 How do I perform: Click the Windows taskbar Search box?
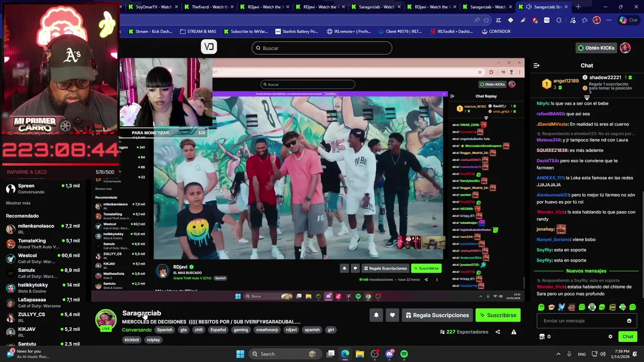pyautogui.click(x=284, y=354)
